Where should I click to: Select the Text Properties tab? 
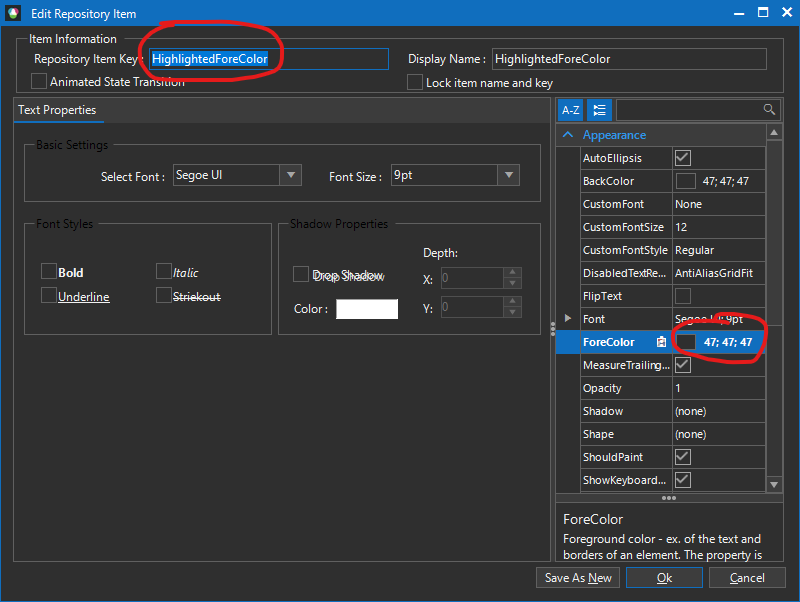(x=57, y=110)
